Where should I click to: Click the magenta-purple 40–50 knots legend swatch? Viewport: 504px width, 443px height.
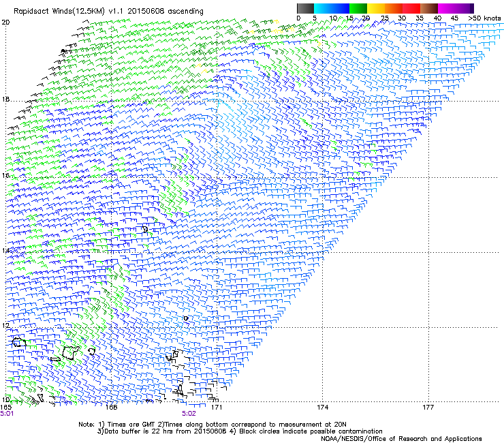456,8
